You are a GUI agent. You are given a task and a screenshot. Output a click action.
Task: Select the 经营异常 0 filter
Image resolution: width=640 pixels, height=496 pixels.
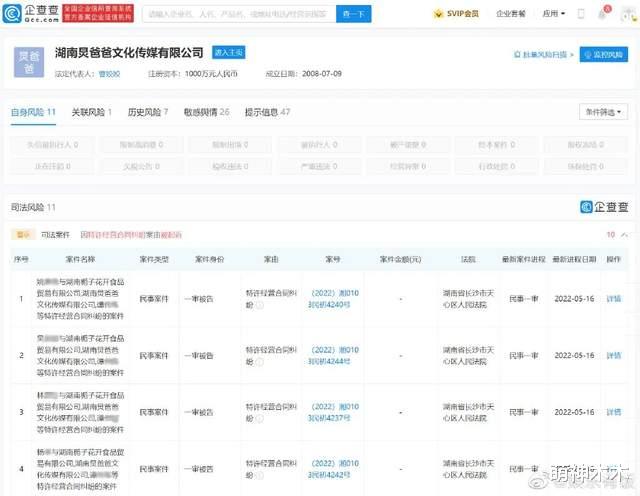[x=408, y=166]
